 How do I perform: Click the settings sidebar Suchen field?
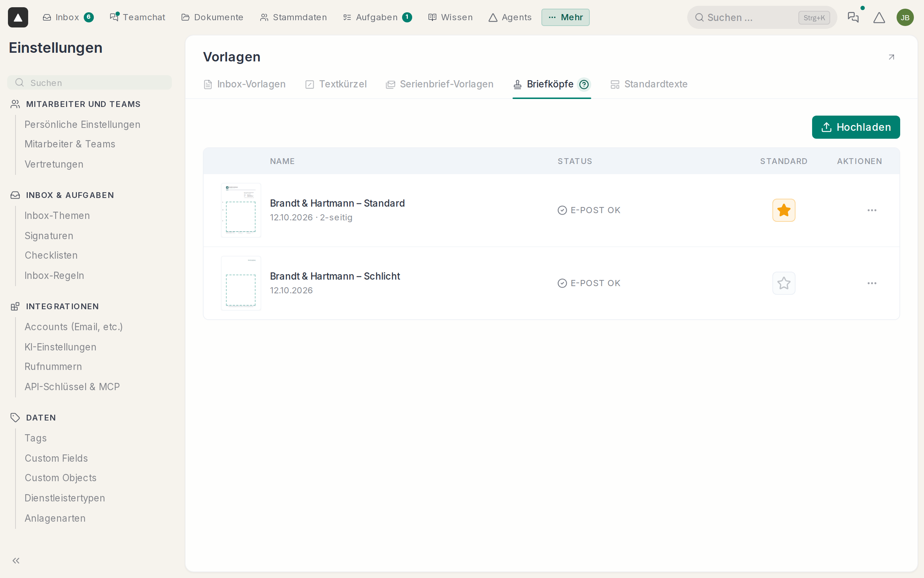(x=90, y=83)
